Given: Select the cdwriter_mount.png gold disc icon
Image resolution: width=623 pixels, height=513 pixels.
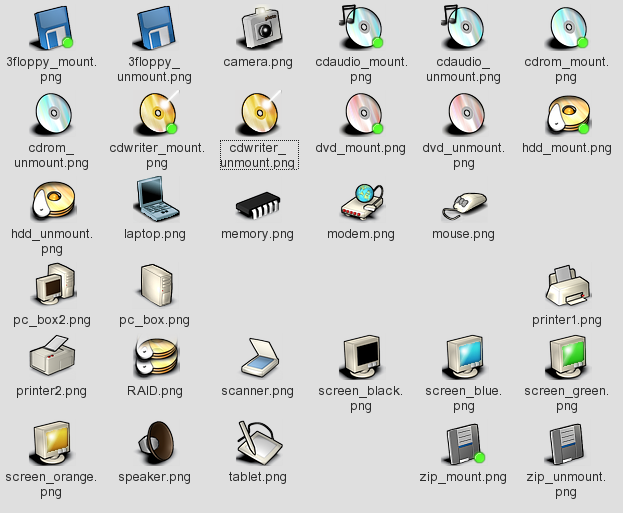Looking at the screenshot, I should [155, 114].
